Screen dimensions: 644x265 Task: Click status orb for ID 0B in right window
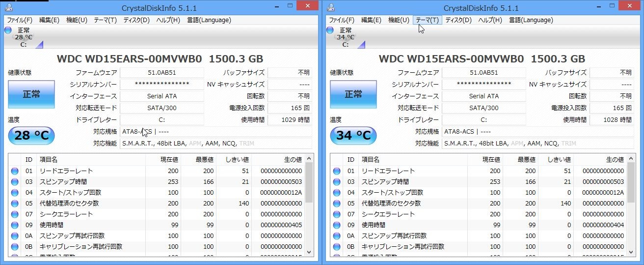(337, 247)
